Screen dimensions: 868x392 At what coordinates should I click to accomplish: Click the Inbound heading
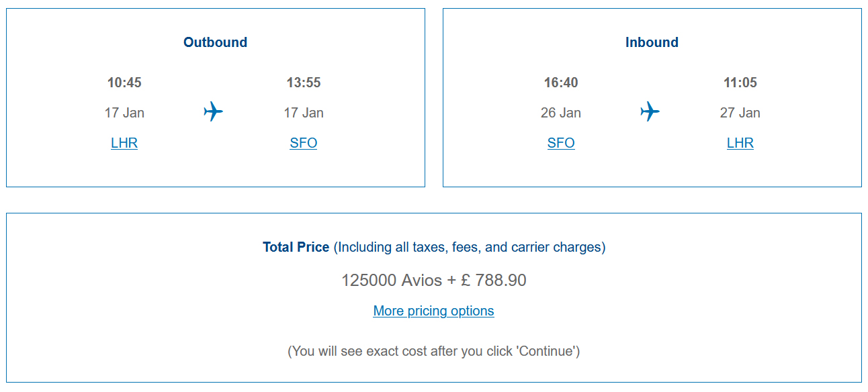[652, 42]
